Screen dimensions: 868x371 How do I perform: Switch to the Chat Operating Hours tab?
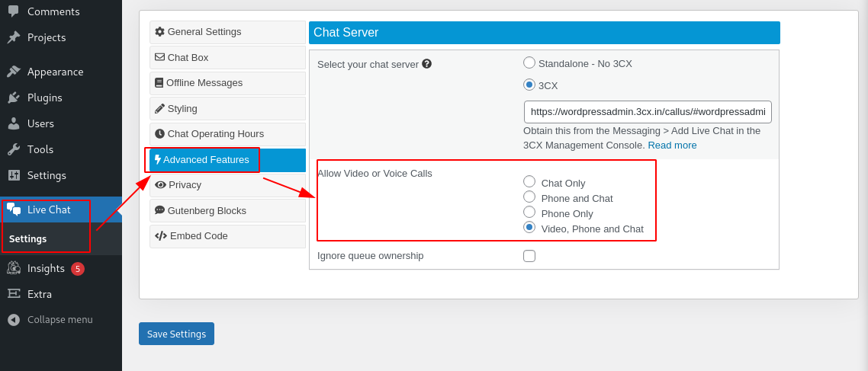227,134
